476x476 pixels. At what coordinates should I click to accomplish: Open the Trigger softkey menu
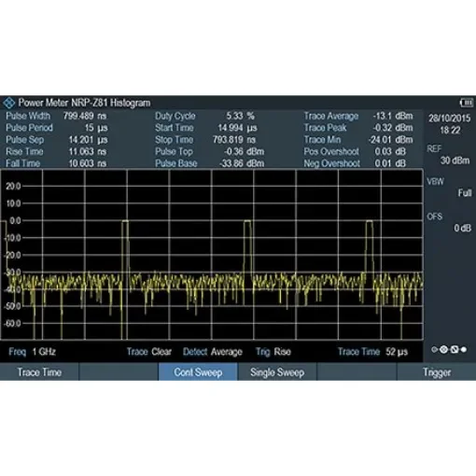437,372
